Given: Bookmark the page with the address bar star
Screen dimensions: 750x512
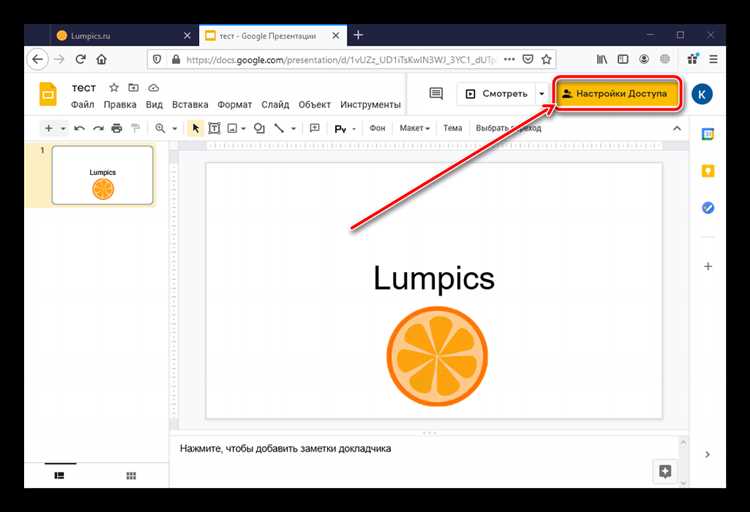Looking at the screenshot, I should [546, 59].
